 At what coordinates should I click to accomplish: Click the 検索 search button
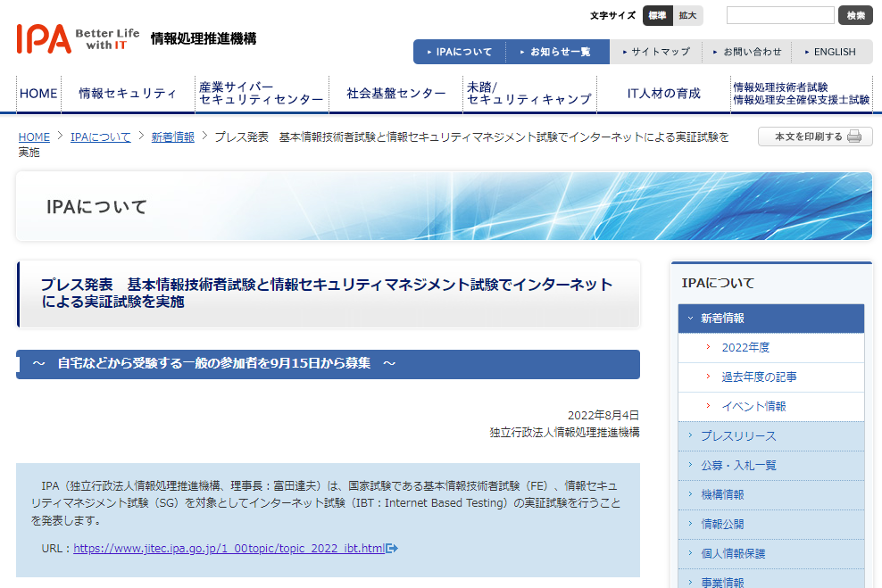tap(854, 15)
